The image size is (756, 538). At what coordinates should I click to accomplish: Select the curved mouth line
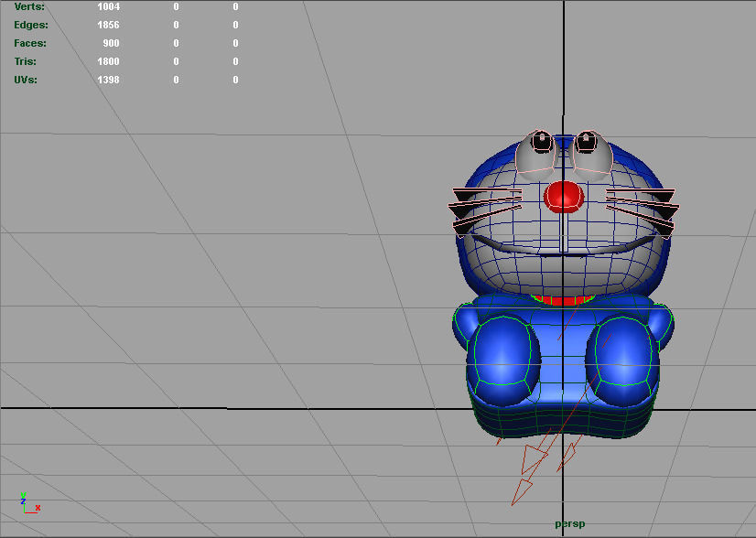coord(564,245)
